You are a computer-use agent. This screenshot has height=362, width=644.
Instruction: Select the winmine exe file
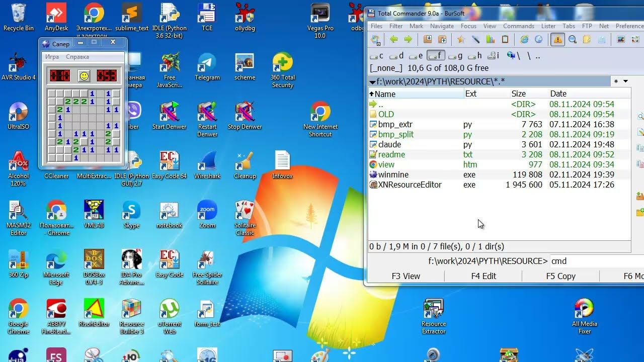[499, 174]
